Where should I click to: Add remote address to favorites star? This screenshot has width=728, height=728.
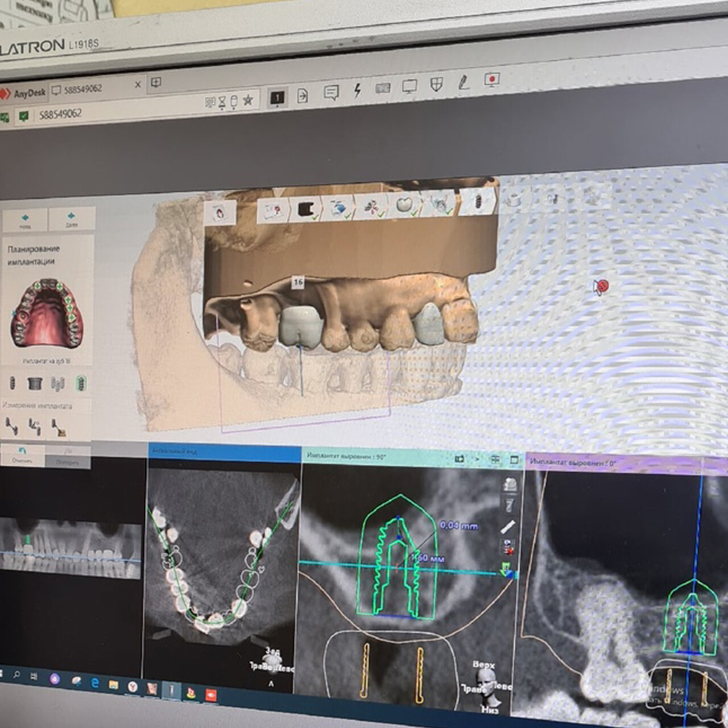coord(248,101)
